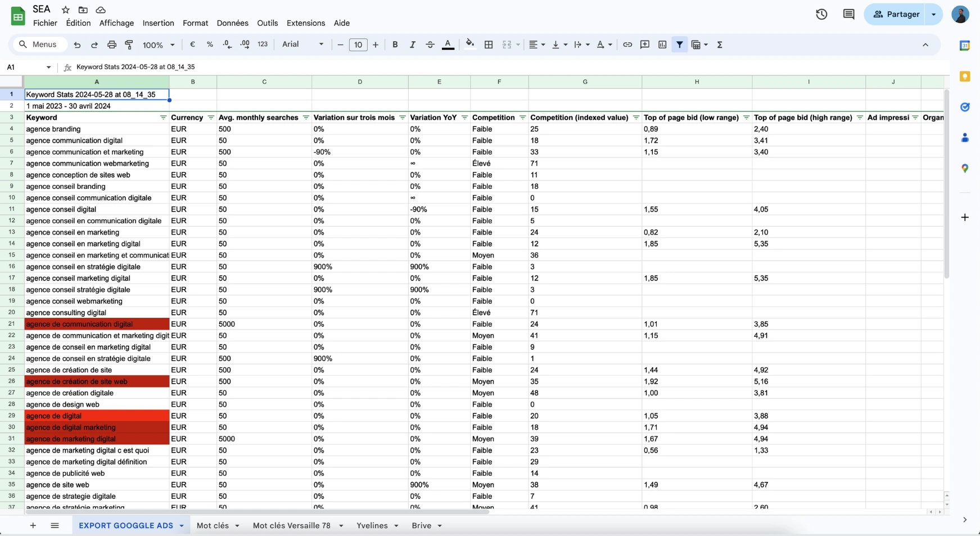Open the Données menu
980x536 pixels.
(232, 23)
